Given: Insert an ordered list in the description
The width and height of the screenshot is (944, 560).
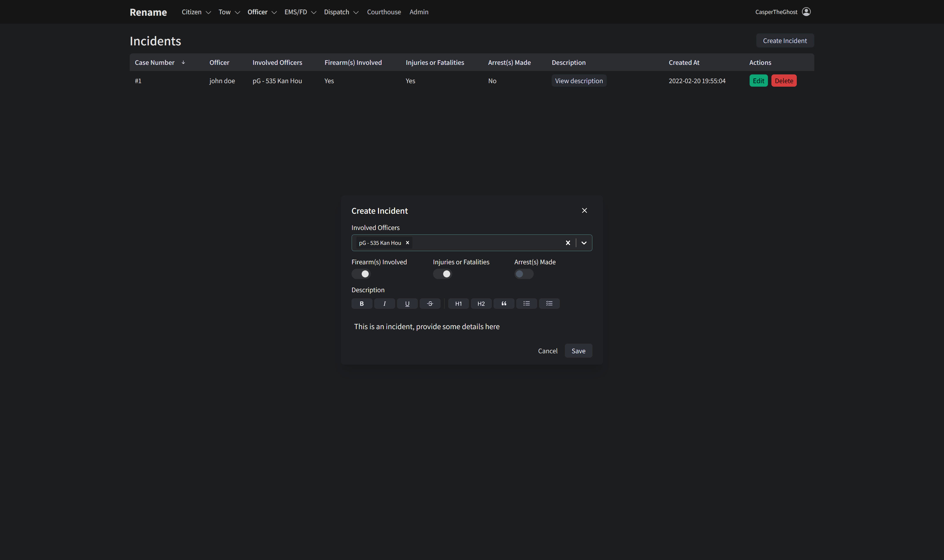Looking at the screenshot, I should (x=549, y=303).
